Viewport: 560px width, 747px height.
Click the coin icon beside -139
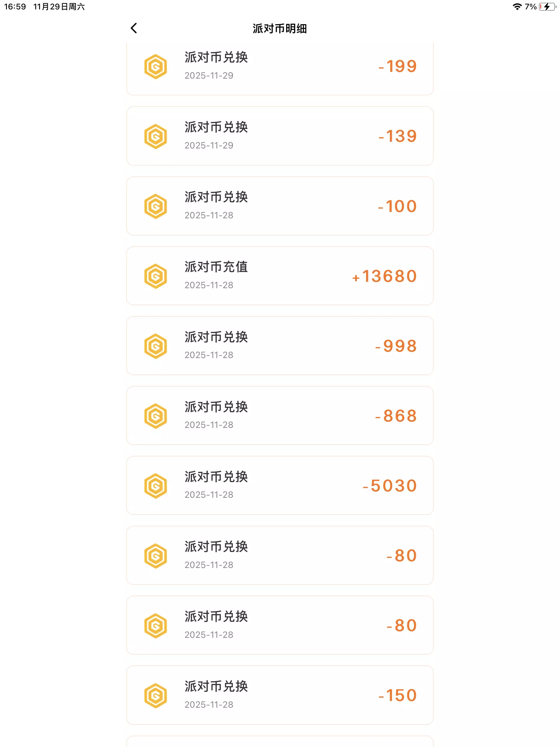tap(156, 136)
